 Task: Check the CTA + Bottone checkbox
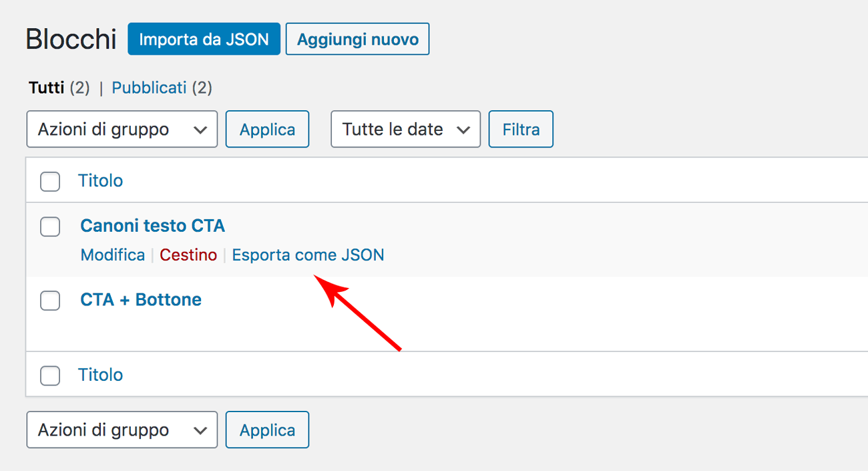[x=50, y=301]
